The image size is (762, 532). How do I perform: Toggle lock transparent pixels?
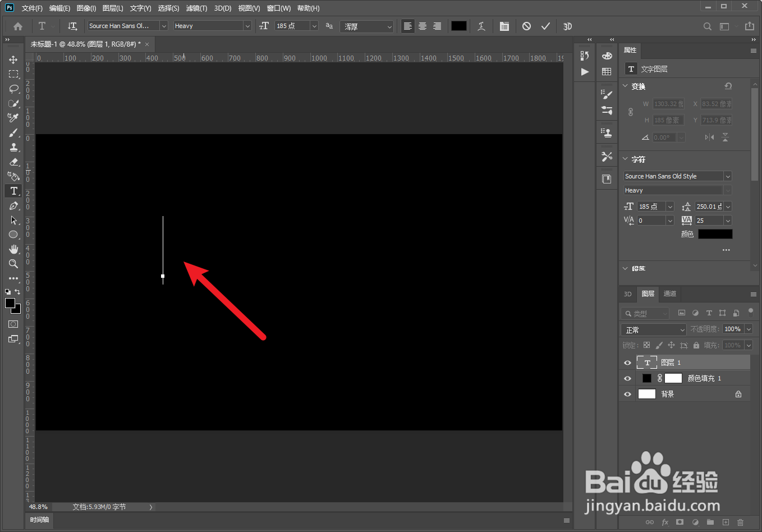(x=646, y=345)
